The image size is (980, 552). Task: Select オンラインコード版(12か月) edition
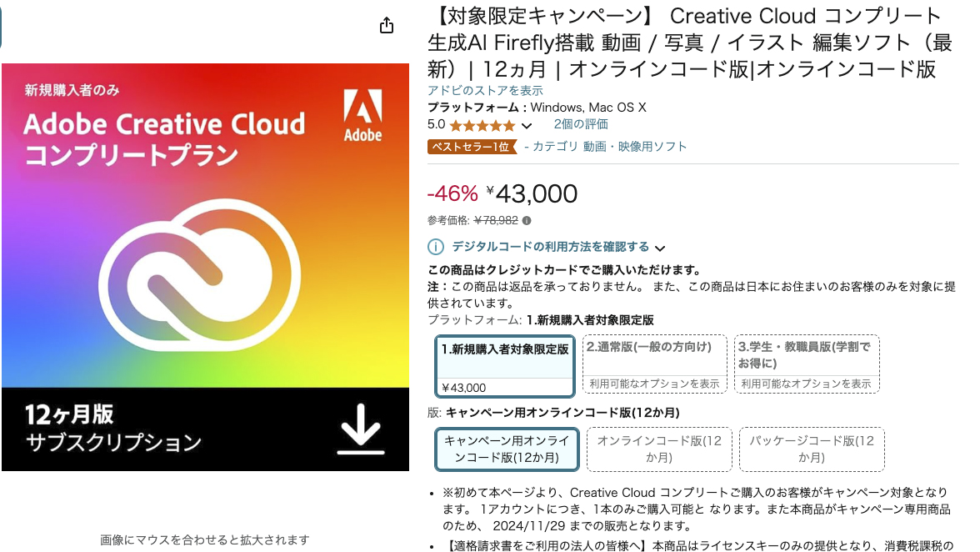658,449
